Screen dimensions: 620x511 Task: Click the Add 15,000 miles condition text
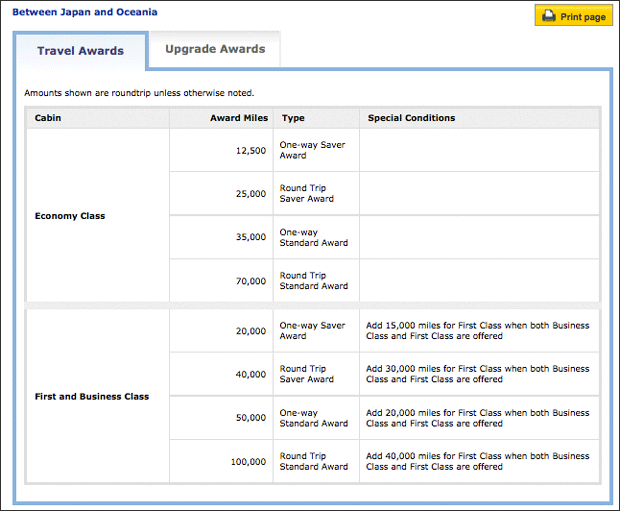click(x=477, y=331)
